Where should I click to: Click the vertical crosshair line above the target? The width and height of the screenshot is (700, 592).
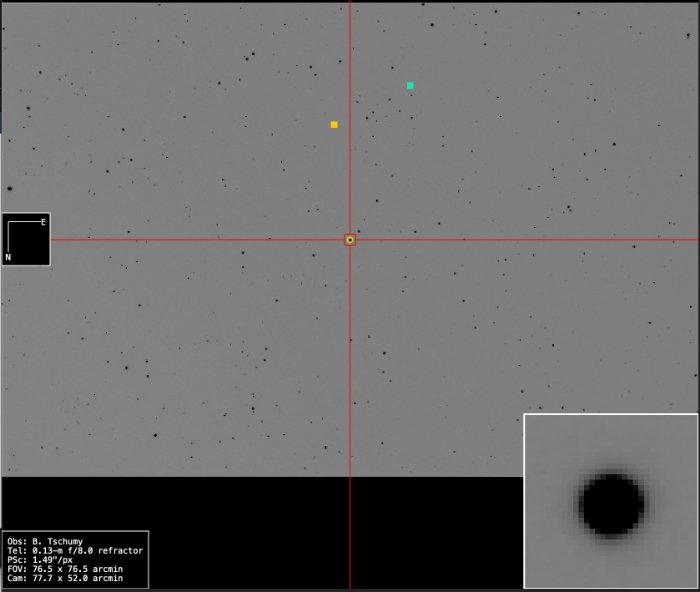tap(350, 120)
